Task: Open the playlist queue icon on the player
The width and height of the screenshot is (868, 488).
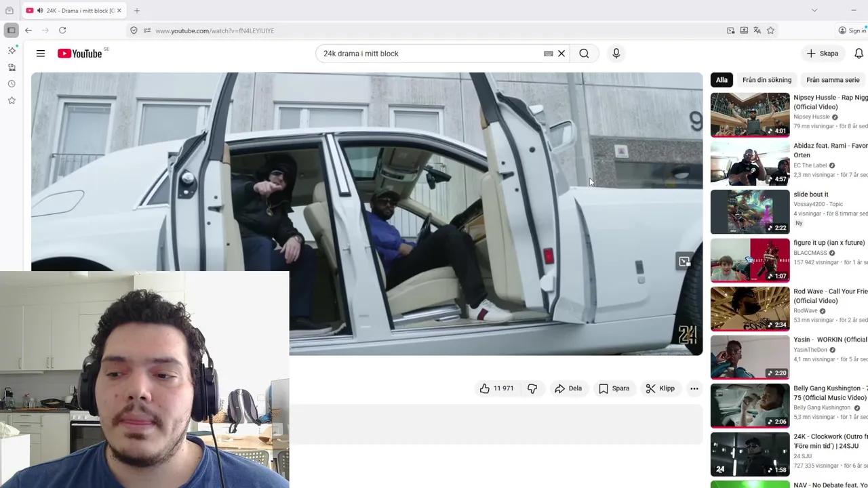Action: point(684,262)
